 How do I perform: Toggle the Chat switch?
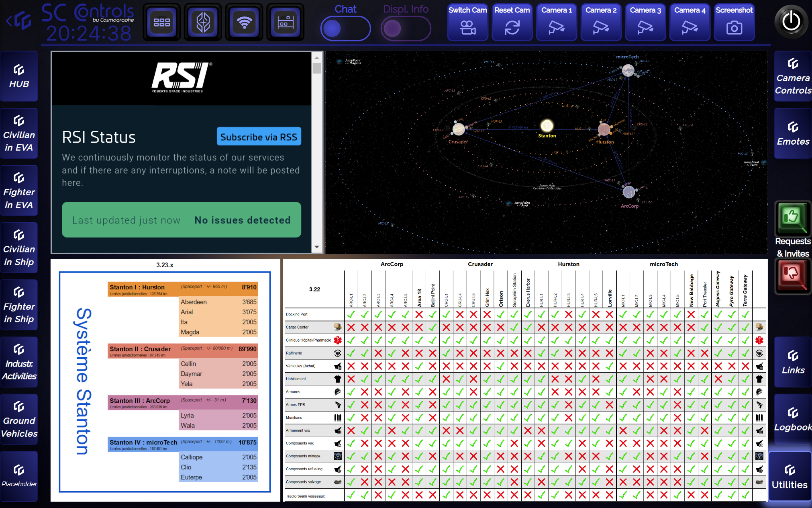click(345, 29)
